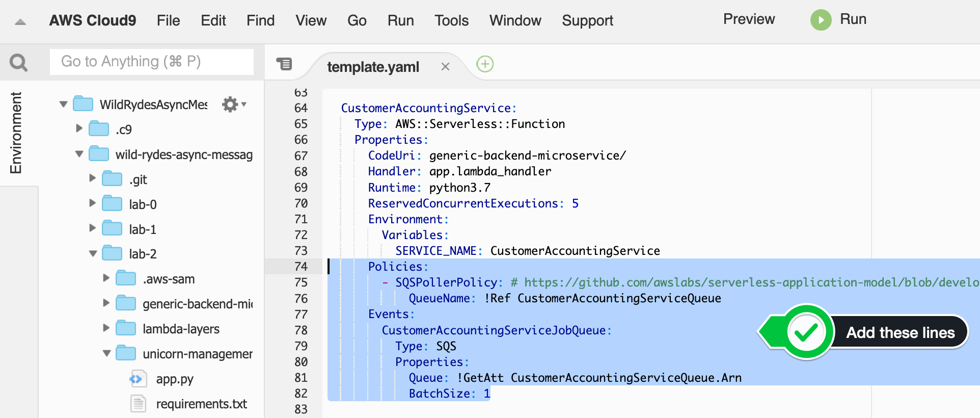Open the View menu
Screen dimensions: 980x418
click(311, 20)
